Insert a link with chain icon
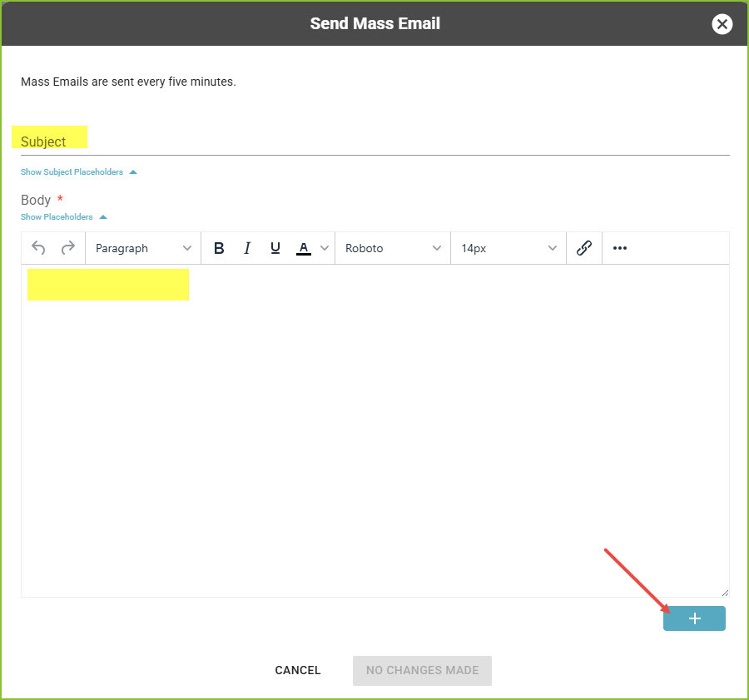 [x=583, y=248]
